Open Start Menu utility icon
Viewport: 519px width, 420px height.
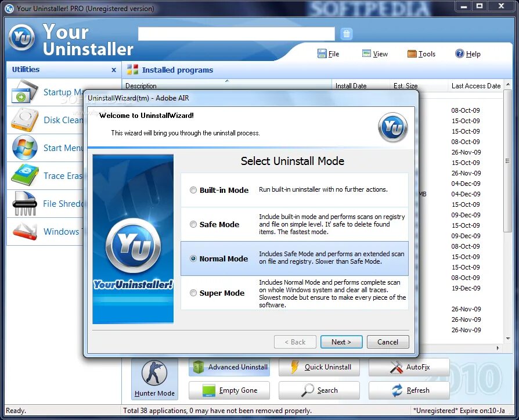pyautogui.click(x=25, y=148)
